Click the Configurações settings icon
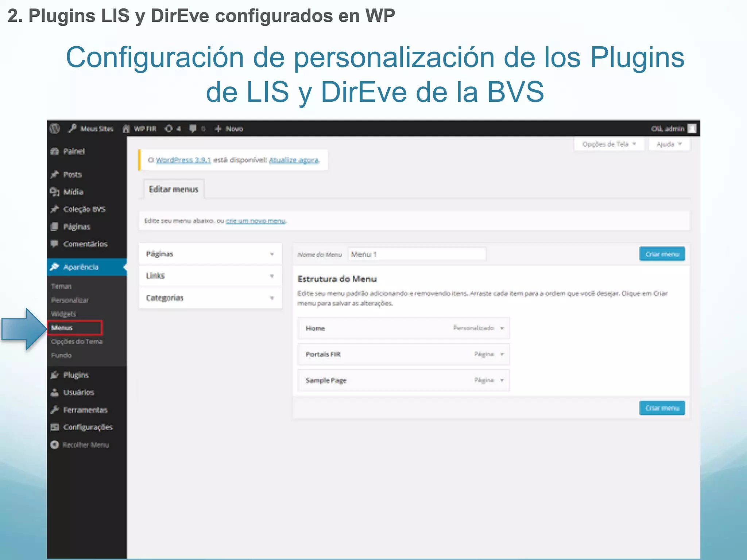This screenshot has height=560, width=747. click(x=55, y=427)
